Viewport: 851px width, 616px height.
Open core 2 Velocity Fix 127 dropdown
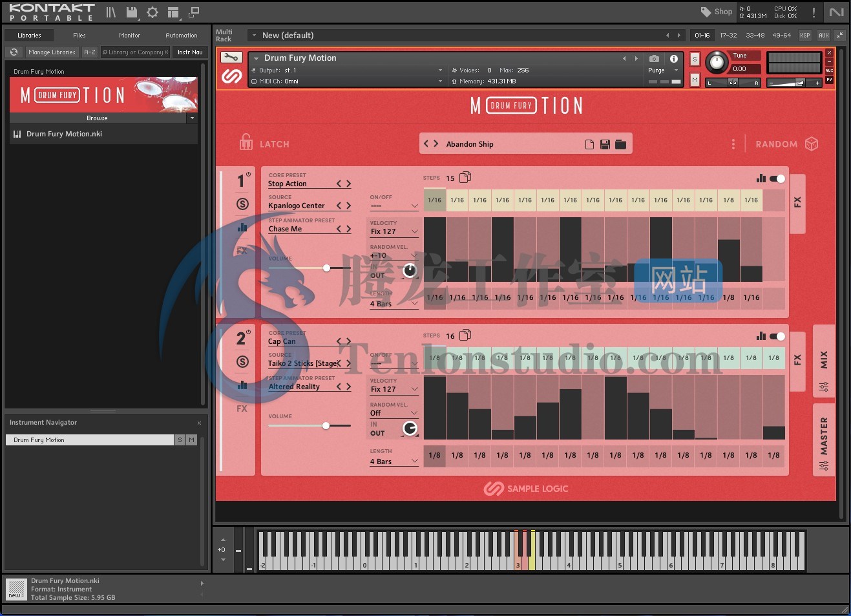point(394,389)
